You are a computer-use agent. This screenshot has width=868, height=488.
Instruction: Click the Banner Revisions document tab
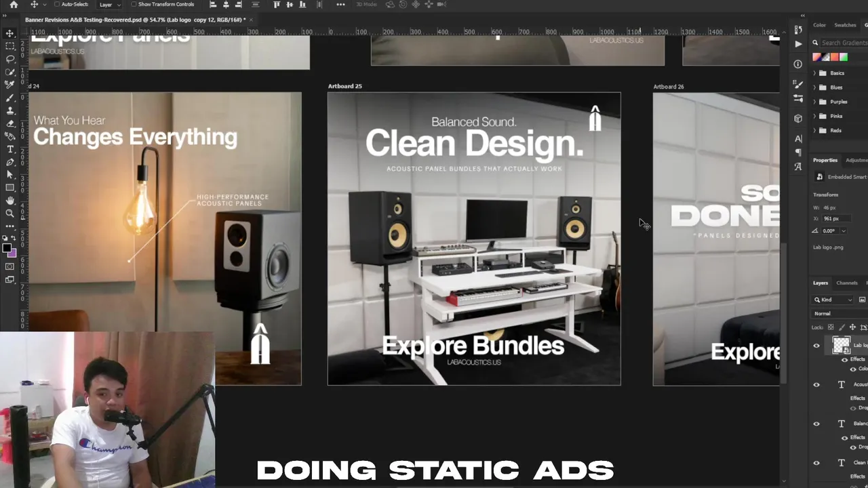click(135, 20)
